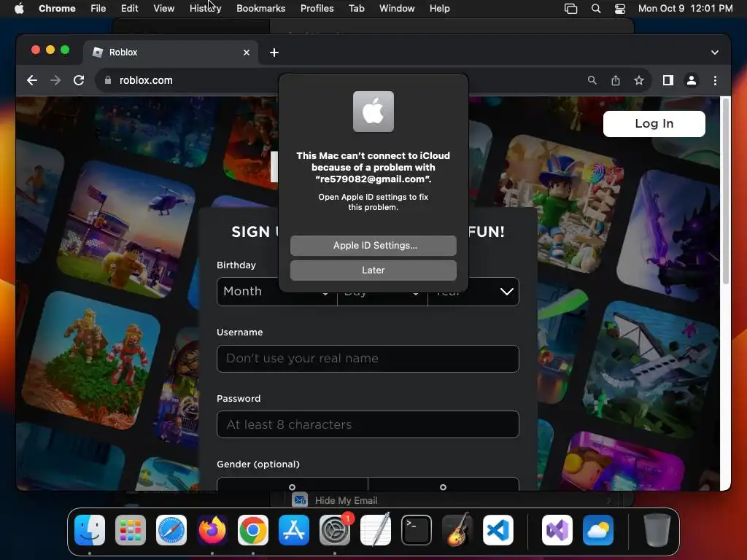Open a new tab
Image resolution: width=747 pixels, height=560 pixels.
pyautogui.click(x=274, y=52)
